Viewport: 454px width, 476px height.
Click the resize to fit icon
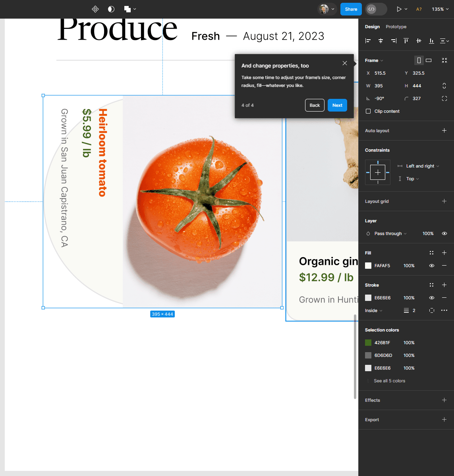444,60
